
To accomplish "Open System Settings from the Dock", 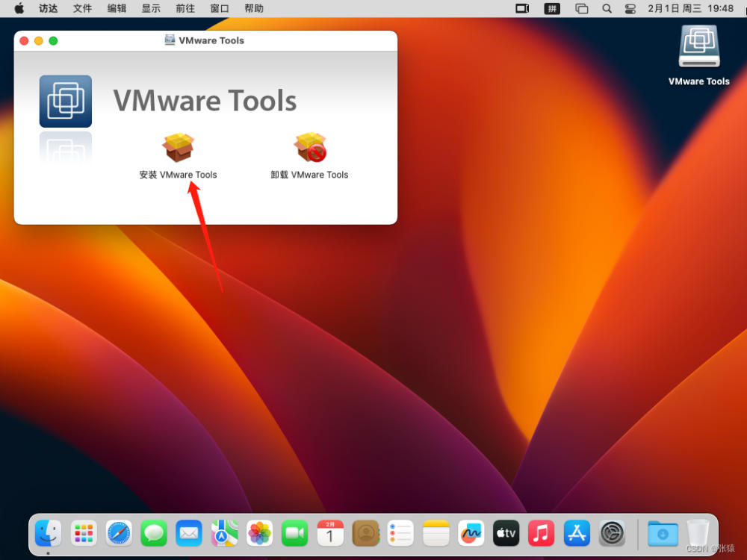I will point(613,533).
